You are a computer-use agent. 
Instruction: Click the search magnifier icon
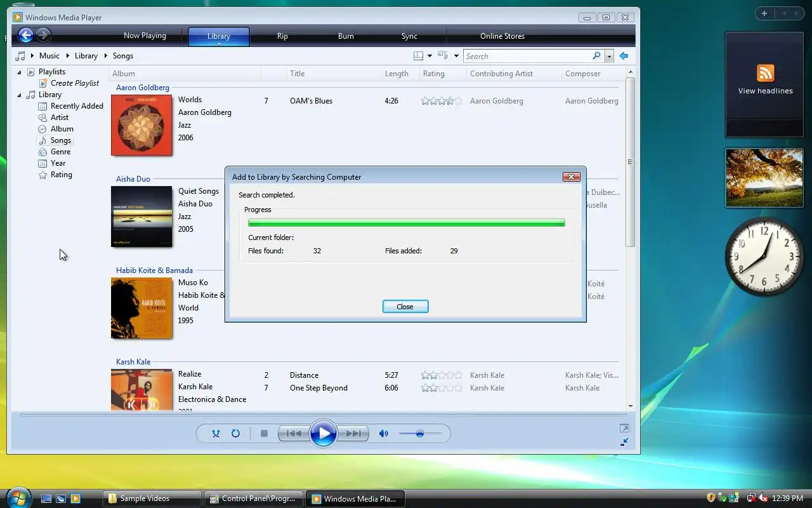pyautogui.click(x=596, y=56)
